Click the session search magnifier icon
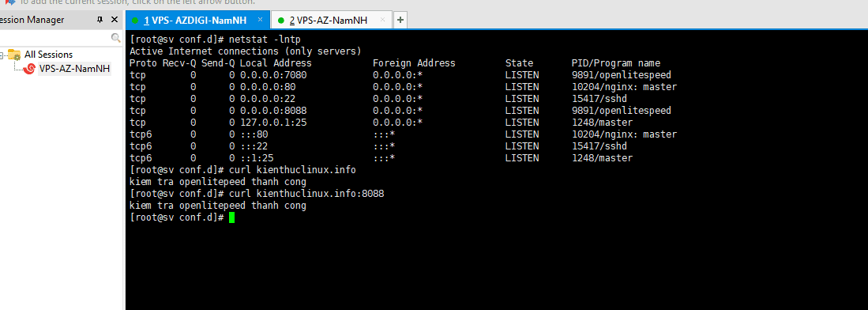 [x=115, y=38]
